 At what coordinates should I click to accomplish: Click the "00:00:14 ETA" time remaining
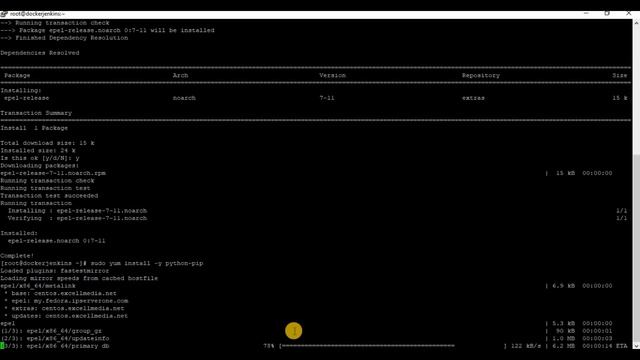click(x=605, y=346)
